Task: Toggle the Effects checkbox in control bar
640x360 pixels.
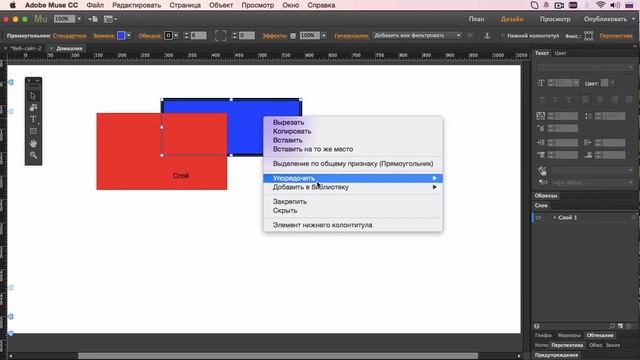Action: pyautogui.click(x=293, y=36)
